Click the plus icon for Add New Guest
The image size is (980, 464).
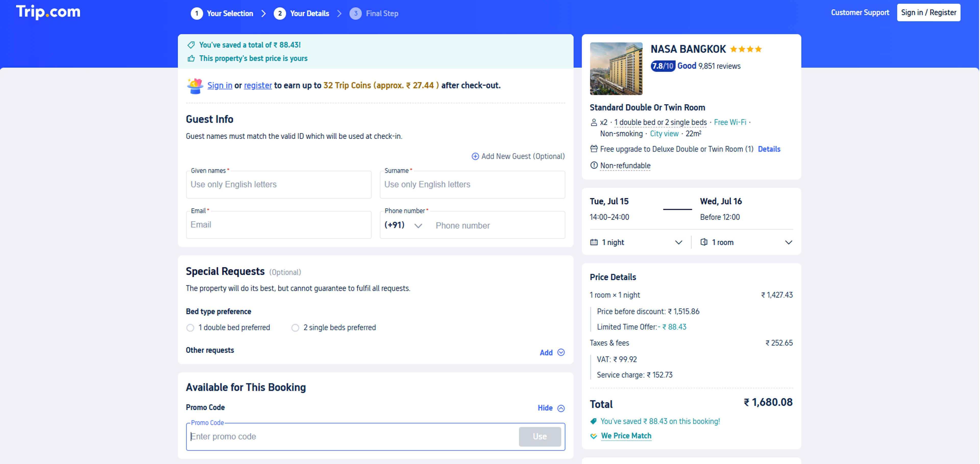click(x=475, y=157)
